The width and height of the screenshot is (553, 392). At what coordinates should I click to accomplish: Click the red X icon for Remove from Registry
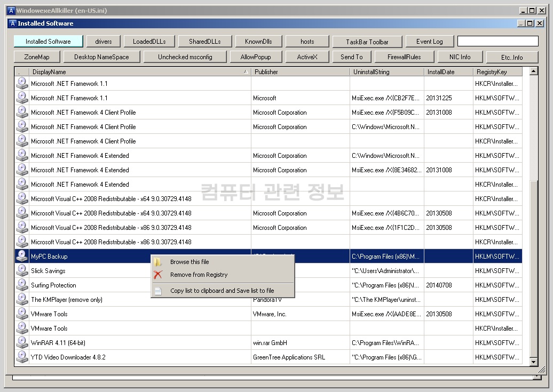[x=157, y=275]
